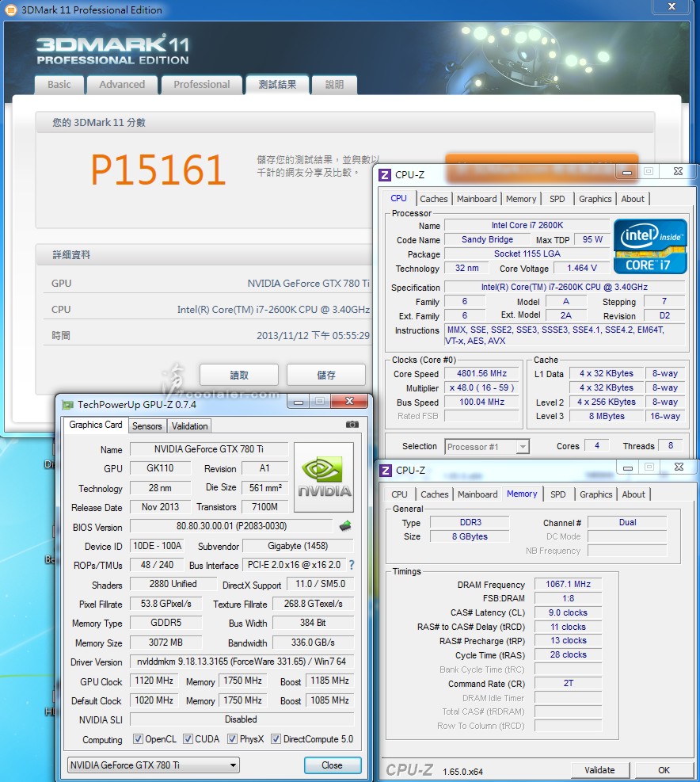This screenshot has height=782, width=700.
Task: Close the GPU-Z window with red X
Action: click(349, 401)
